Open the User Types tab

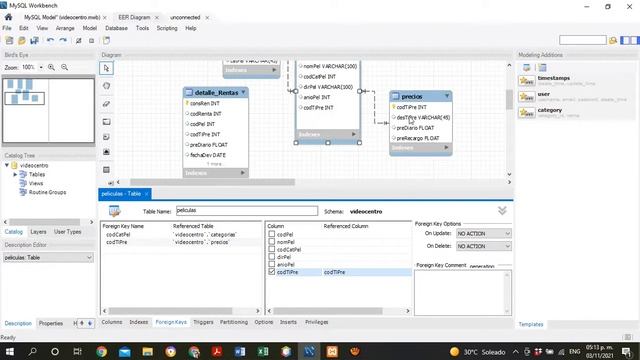tap(68, 231)
